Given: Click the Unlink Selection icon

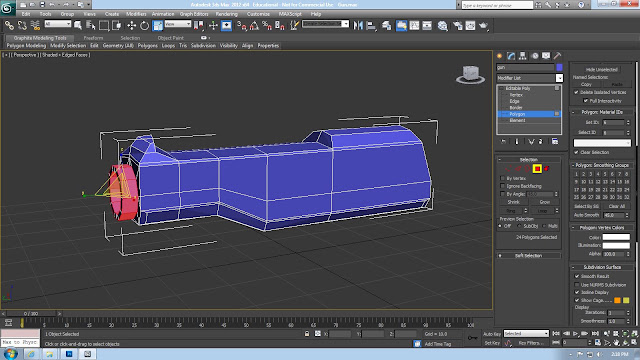Looking at the screenshot, I should tap(22, 26).
